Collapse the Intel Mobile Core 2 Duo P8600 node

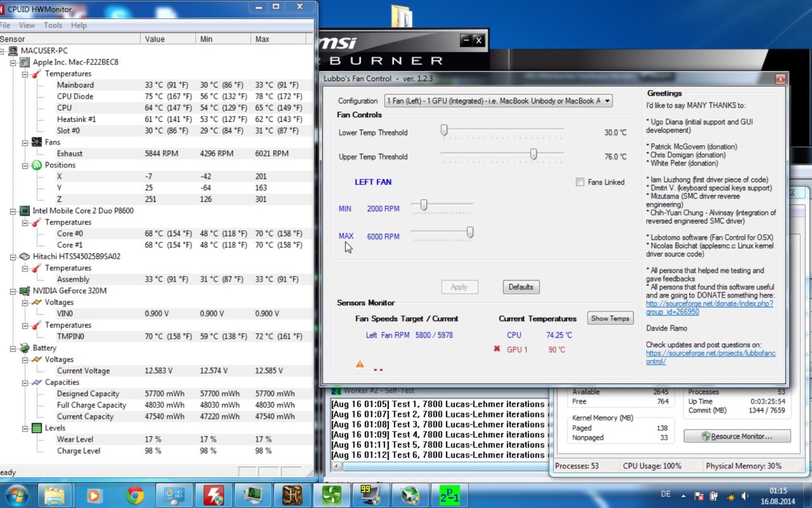click(x=13, y=211)
